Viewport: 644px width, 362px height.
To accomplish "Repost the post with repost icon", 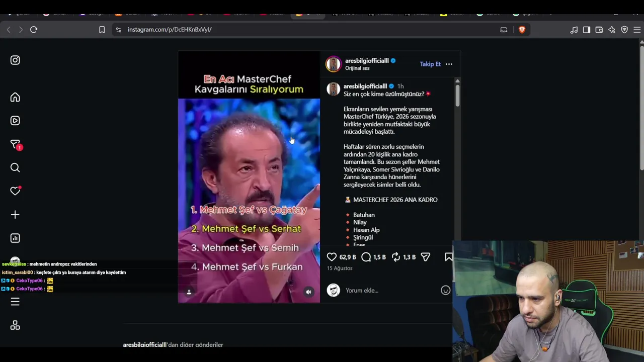I will (396, 257).
